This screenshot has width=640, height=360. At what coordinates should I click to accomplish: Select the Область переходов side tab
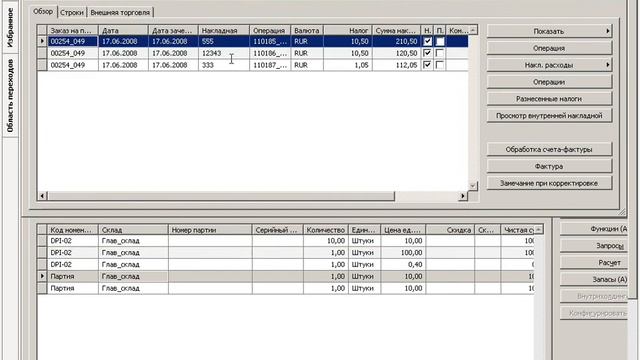(x=10, y=96)
